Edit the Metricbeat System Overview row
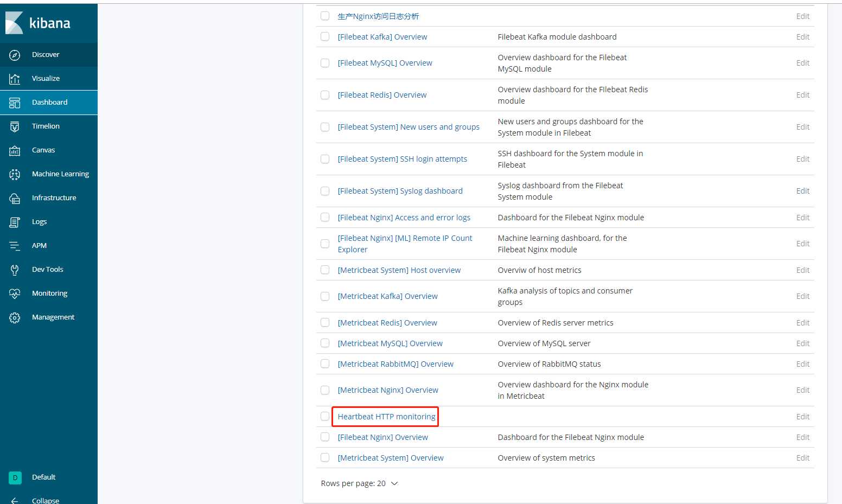The height and width of the screenshot is (504, 842). coord(802,458)
